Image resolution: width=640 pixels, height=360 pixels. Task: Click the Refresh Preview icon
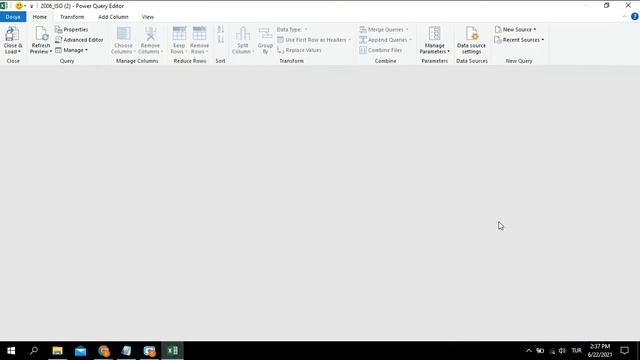41,33
